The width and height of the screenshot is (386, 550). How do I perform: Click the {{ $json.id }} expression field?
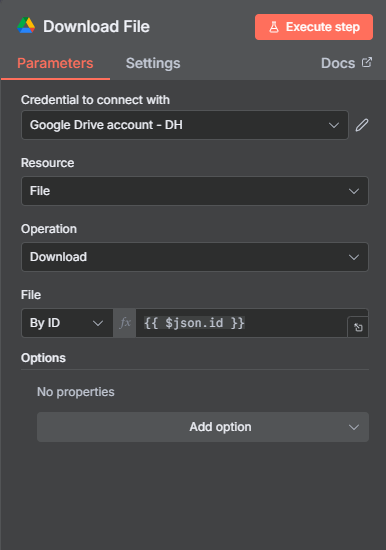[x=241, y=323]
